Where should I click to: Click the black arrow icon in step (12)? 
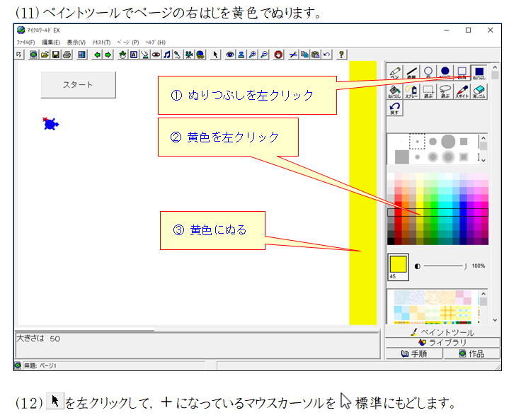click(x=55, y=401)
